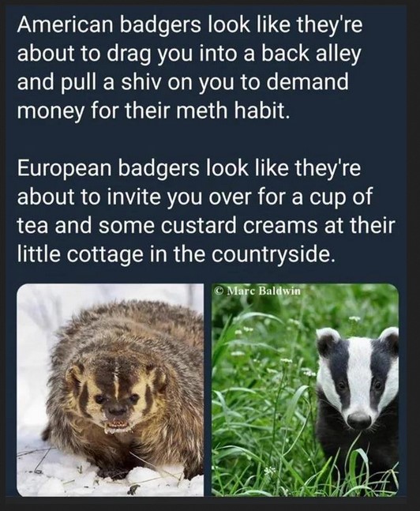
Task: Open the European badger photo in grass
Action: point(305,390)
